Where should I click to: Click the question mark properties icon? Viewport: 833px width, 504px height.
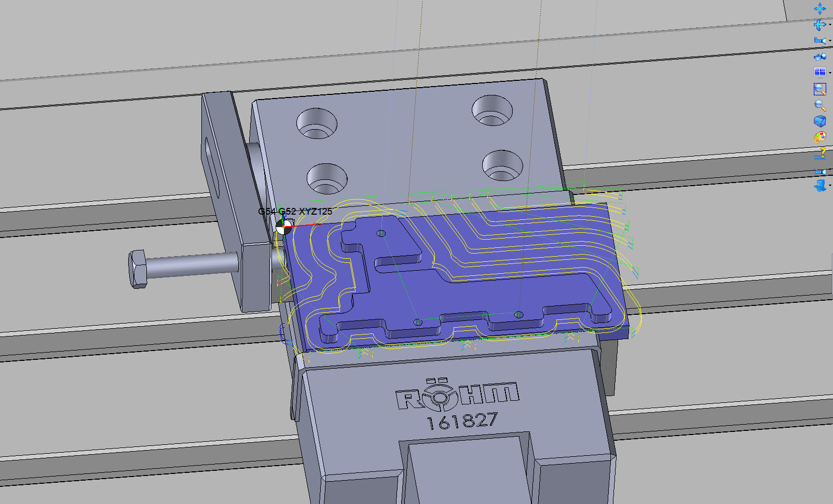tap(820, 153)
